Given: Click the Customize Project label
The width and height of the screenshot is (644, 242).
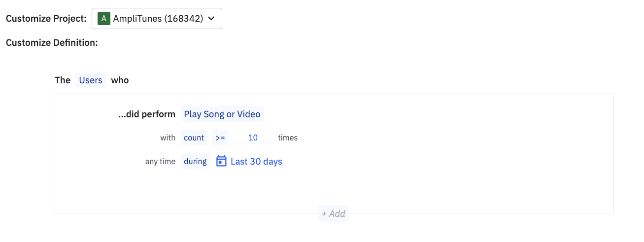Looking at the screenshot, I should coord(46,19).
